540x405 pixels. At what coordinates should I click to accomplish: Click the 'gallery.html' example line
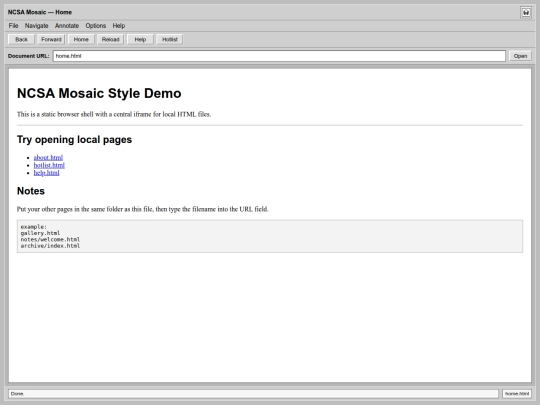point(40,233)
